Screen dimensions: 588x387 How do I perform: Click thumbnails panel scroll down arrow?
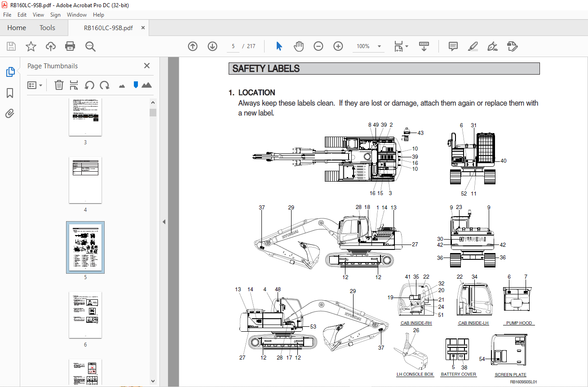(x=153, y=381)
